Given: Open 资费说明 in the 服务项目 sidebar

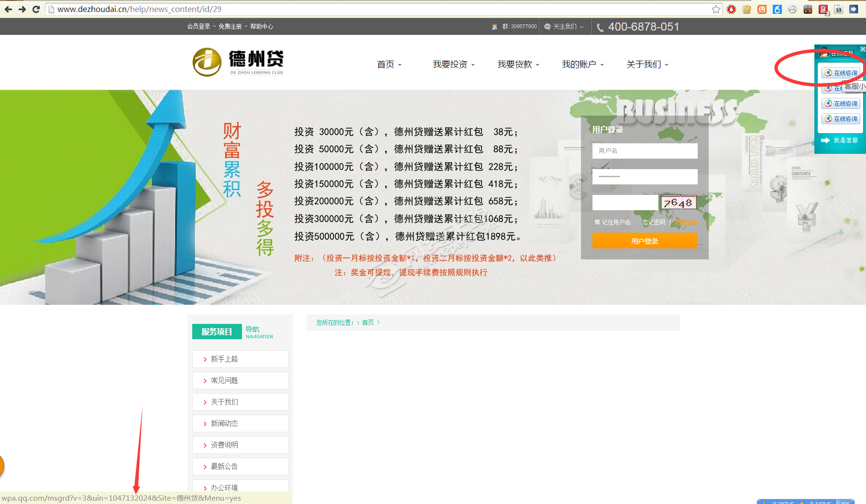Looking at the screenshot, I should 241,445.
